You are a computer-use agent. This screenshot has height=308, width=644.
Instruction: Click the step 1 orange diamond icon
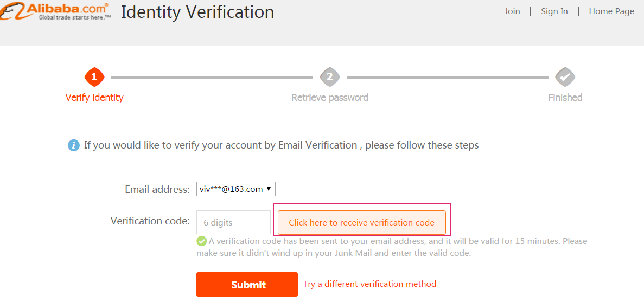click(x=94, y=77)
